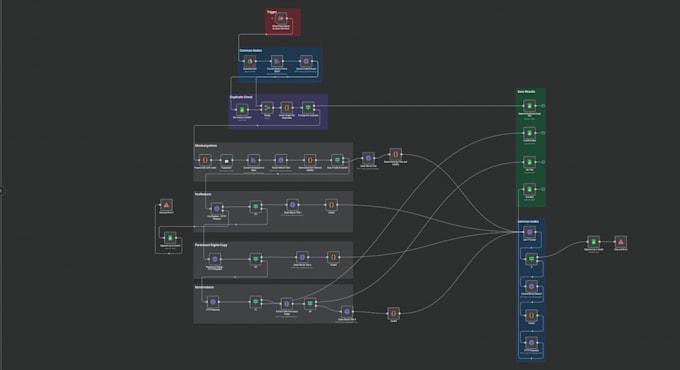
Task: Select the Merge node in Duplicate Check group
Action: [267, 108]
